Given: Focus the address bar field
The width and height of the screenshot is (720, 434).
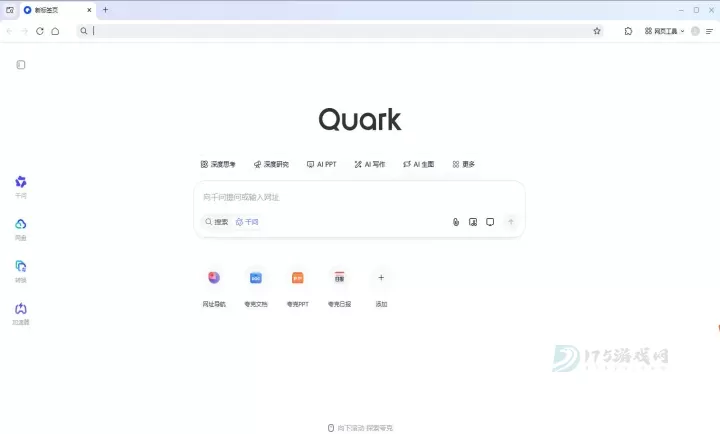Looking at the screenshot, I should (x=340, y=31).
